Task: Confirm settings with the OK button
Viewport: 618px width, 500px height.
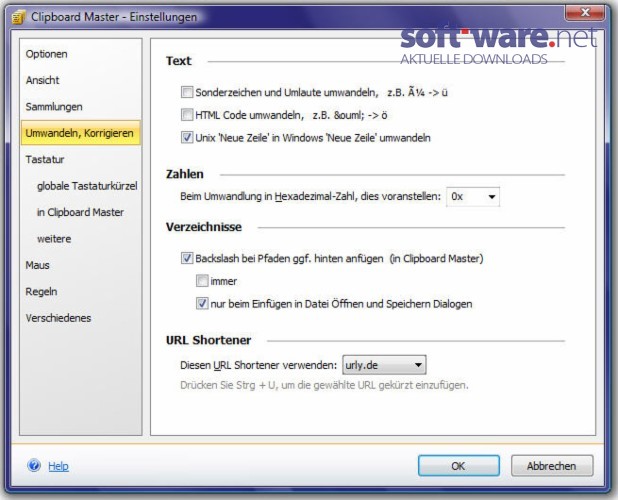Action: (x=459, y=466)
